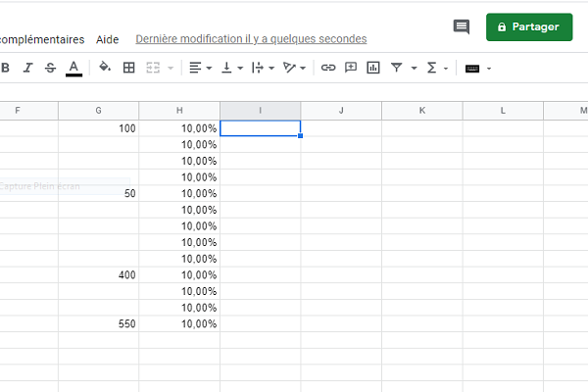Click the keyboard input tools icon

click(472, 68)
